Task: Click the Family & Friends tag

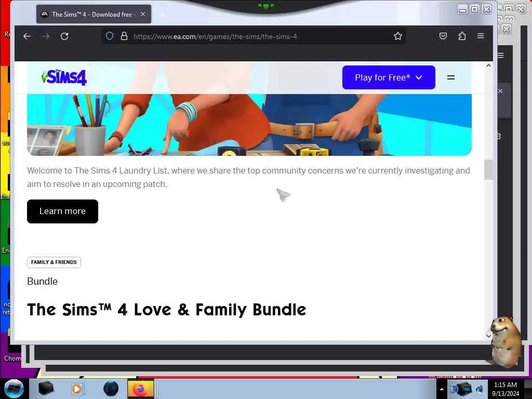Action: point(54,262)
